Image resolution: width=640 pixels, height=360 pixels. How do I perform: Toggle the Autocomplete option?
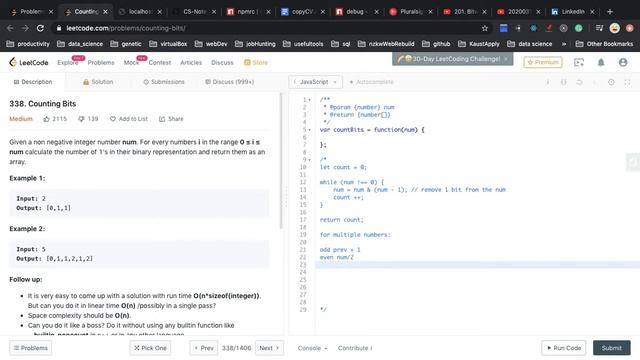(371, 82)
